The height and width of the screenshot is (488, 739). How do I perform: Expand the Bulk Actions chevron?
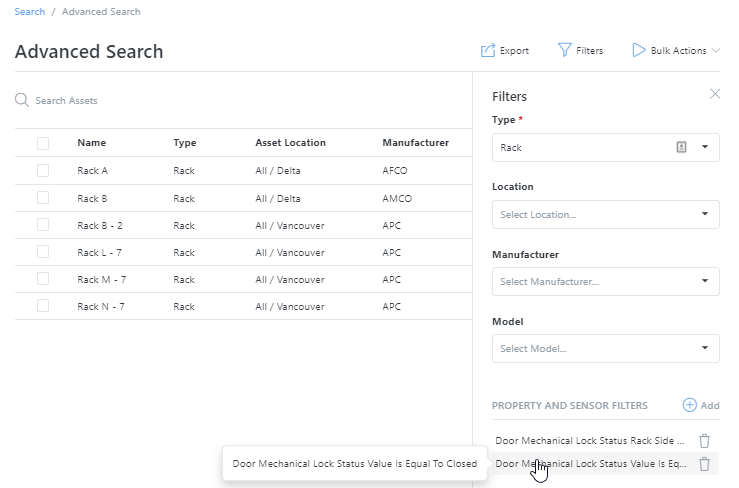[715, 50]
